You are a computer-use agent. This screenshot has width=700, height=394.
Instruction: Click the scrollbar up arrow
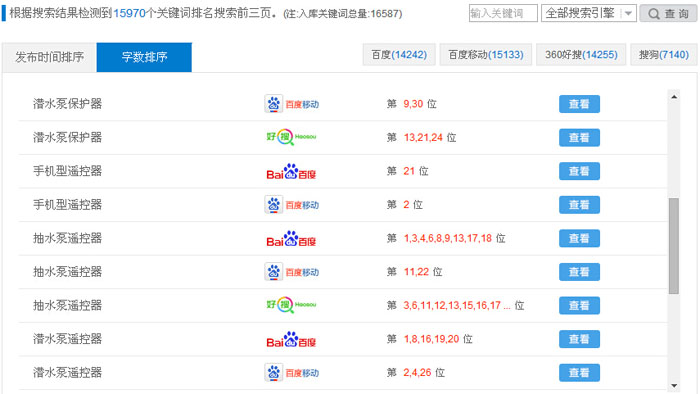[674, 96]
